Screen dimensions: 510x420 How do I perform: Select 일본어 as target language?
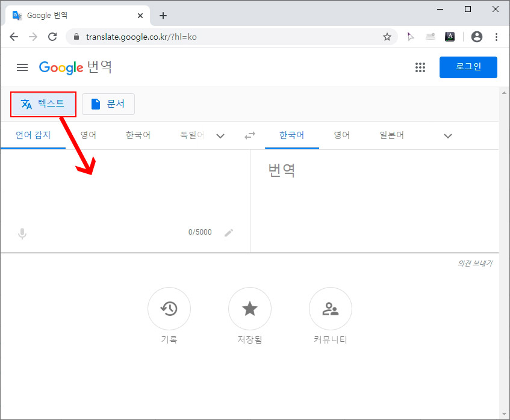391,135
